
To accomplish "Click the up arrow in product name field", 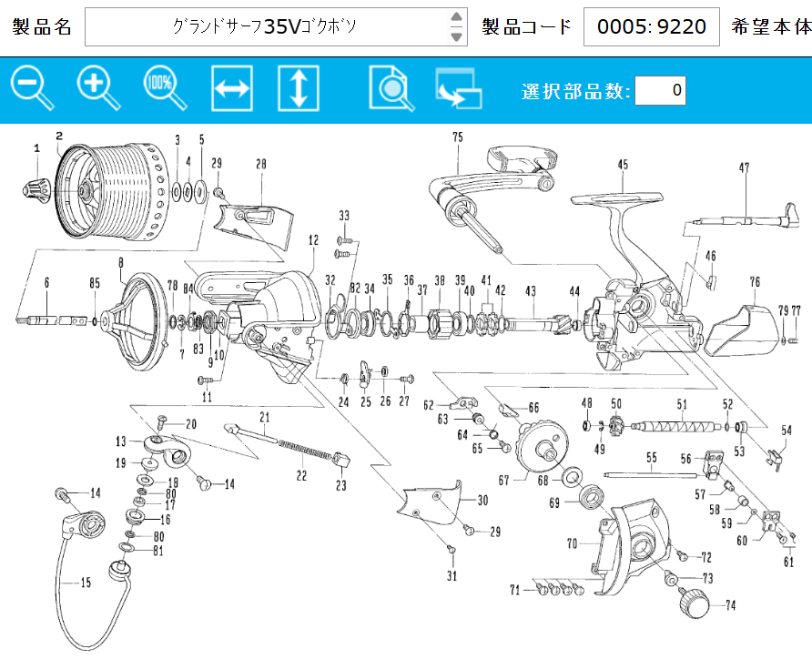I will point(456,17).
